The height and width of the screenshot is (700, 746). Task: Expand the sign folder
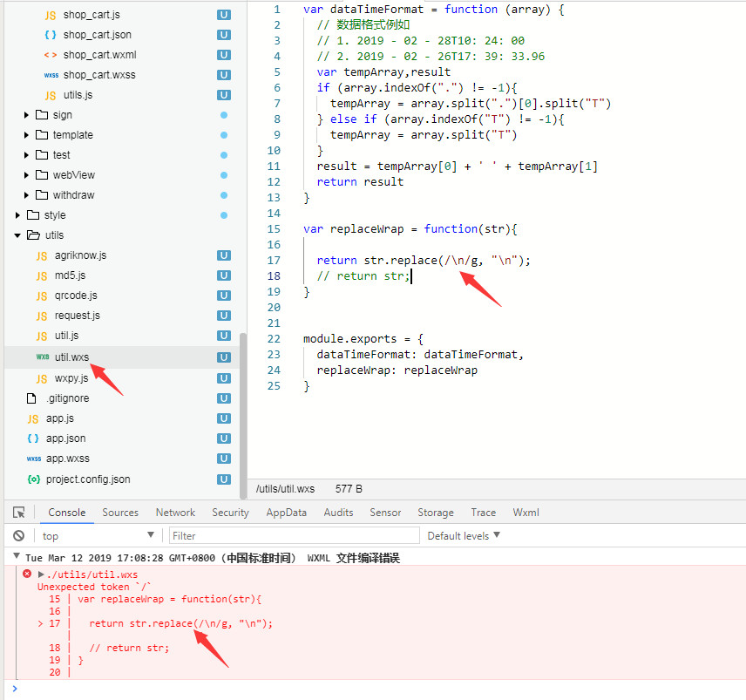[x=27, y=115]
